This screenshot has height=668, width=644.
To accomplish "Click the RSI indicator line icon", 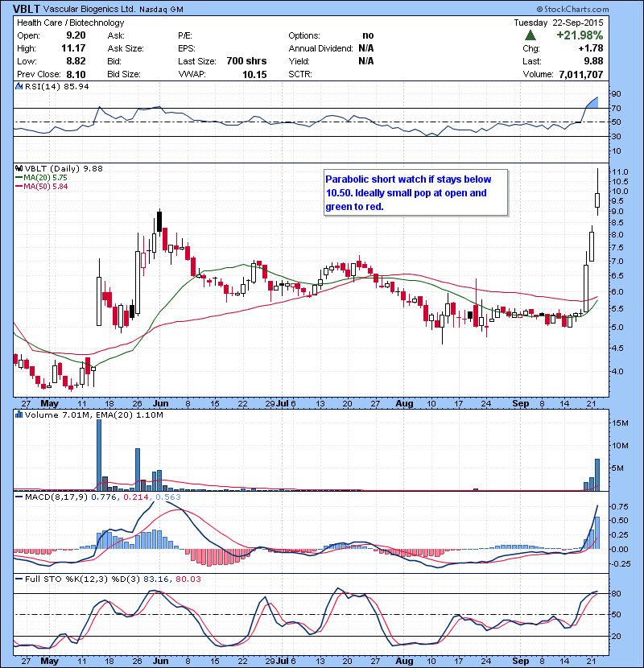I will [19, 86].
